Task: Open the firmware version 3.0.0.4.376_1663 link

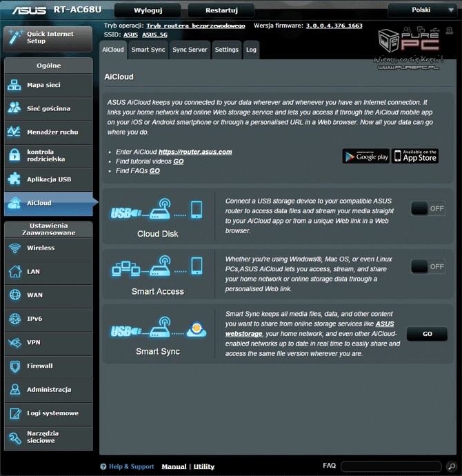Action: tap(334, 26)
